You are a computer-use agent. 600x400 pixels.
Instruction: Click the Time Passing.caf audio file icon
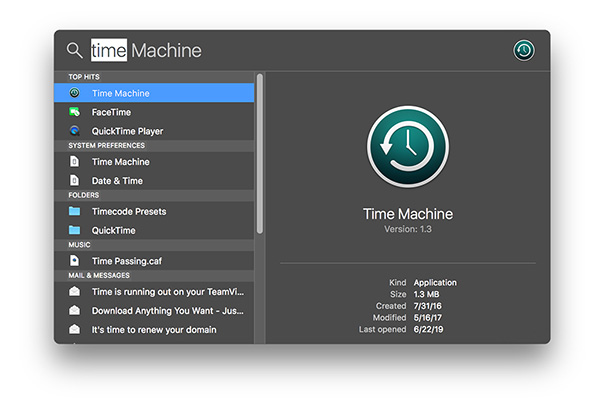74,261
